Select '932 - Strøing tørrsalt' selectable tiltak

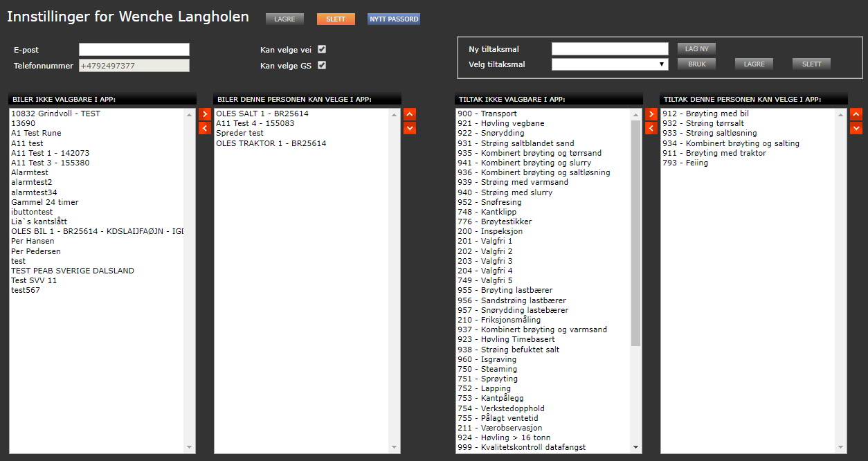coord(748,123)
